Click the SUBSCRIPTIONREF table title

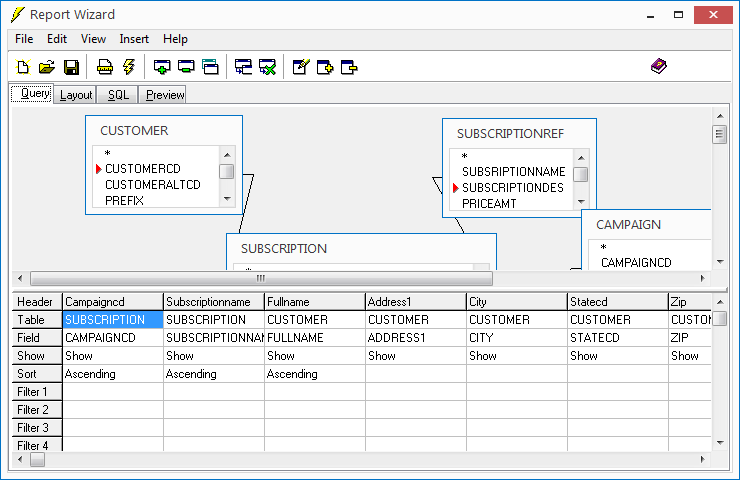click(510, 134)
